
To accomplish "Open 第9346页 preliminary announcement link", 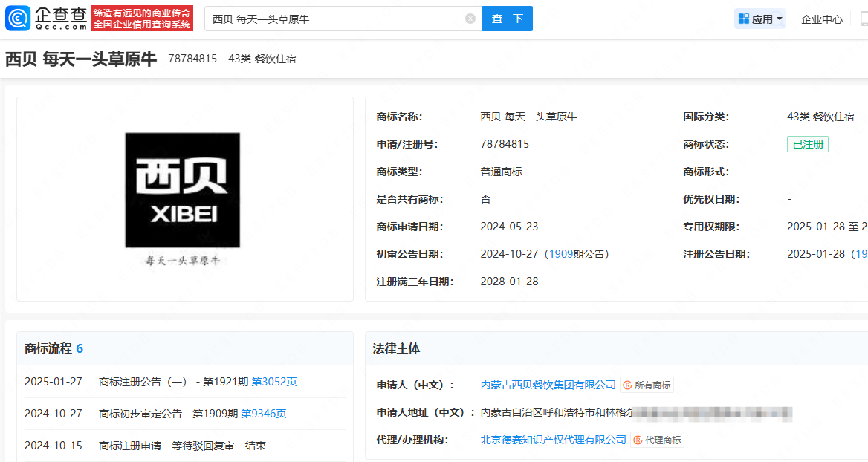I will point(264,414).
